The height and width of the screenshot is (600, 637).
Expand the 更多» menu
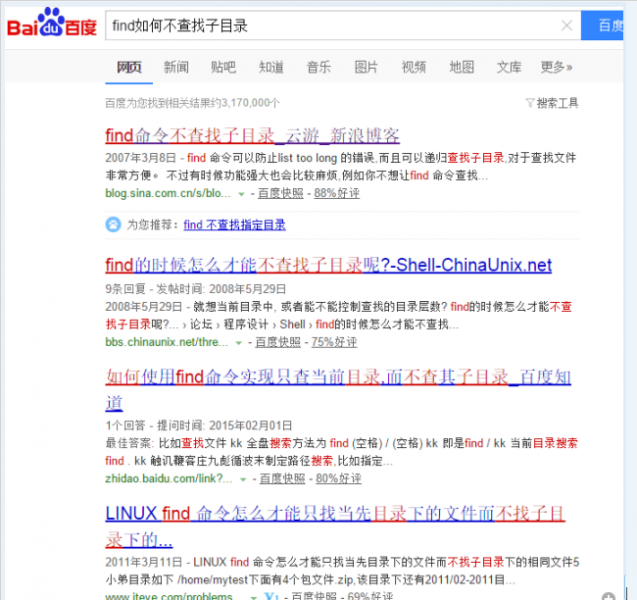[x=556, y=67]
